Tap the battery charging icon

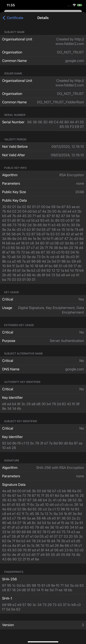tap(80, 5)
